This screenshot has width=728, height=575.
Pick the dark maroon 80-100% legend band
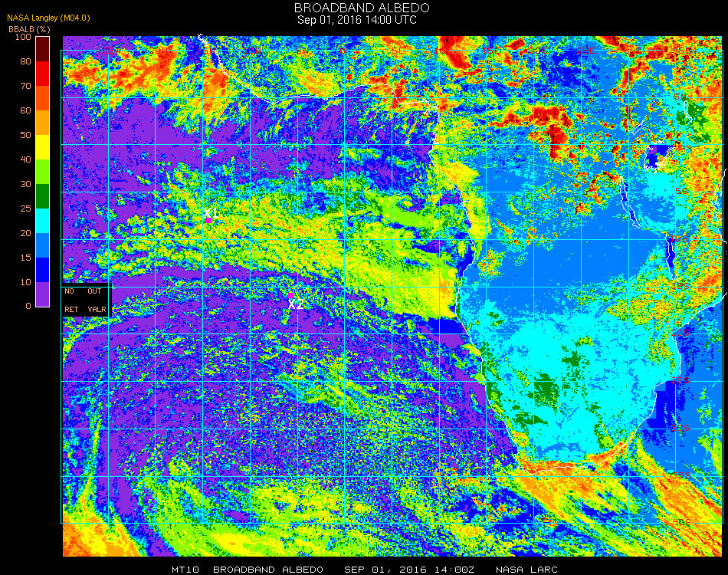[x=43, y=49]
